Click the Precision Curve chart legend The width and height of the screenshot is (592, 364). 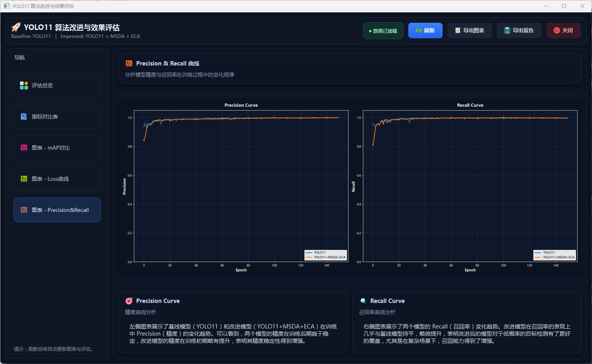[x=326, y=255]
